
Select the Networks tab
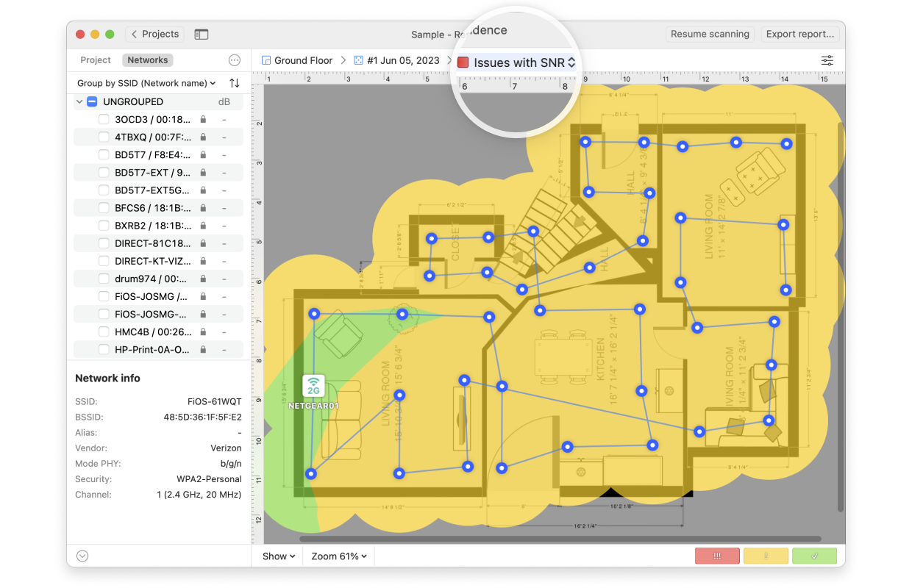coord(148,60)
